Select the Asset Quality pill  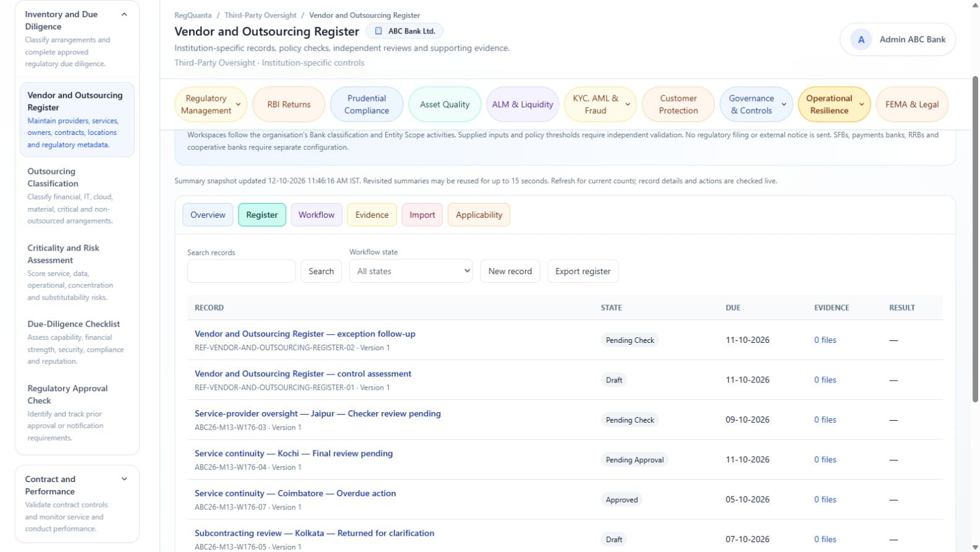[445, 105]
